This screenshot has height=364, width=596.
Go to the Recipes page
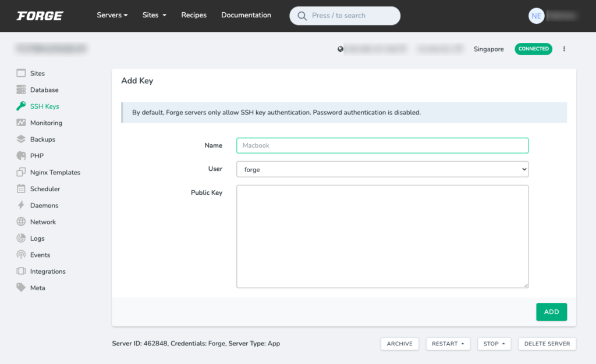click(194, 15)
